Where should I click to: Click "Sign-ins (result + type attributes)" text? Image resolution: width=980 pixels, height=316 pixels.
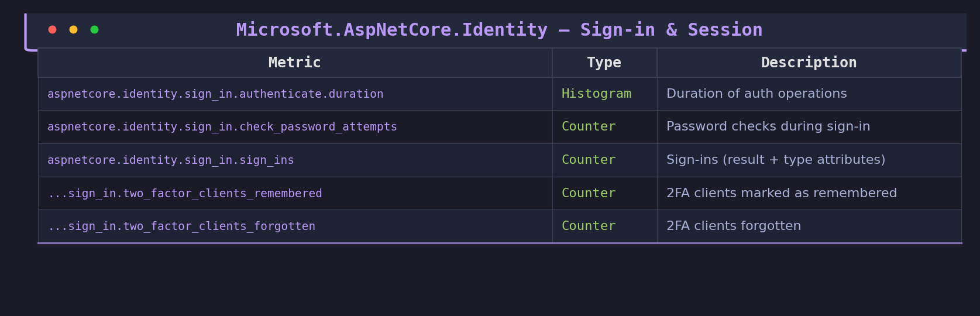click(x=776, y=160)
